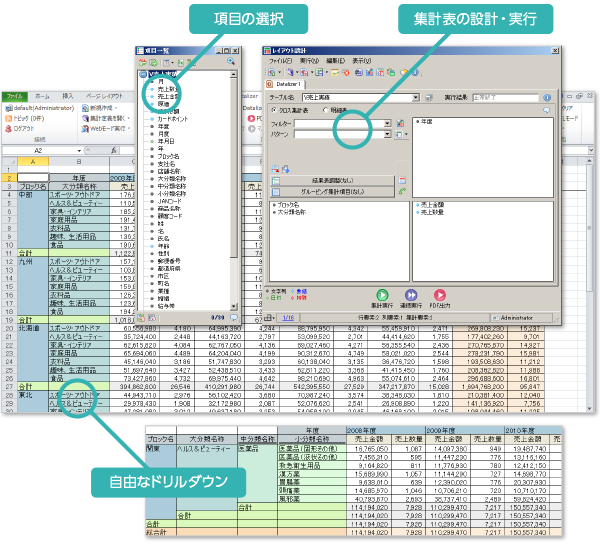
Task: Open the ファイル(F) menu in レイアウト設計
Action: point(278,60)
